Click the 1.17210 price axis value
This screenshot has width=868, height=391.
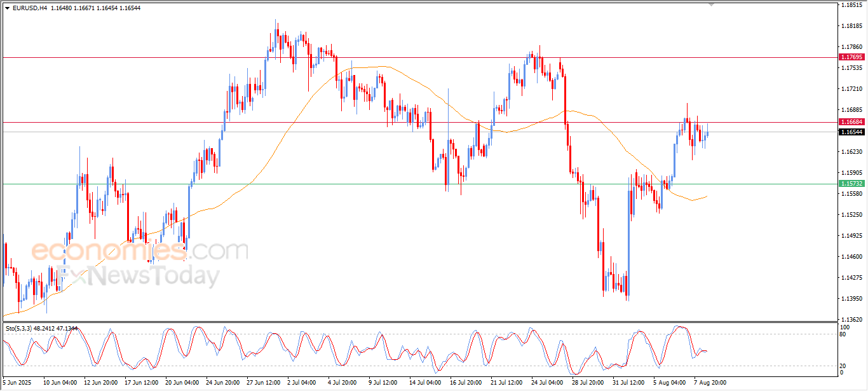851,89
